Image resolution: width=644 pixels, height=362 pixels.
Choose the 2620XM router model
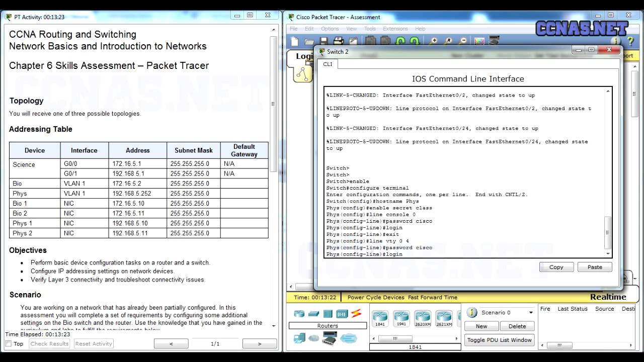[423, 319]
